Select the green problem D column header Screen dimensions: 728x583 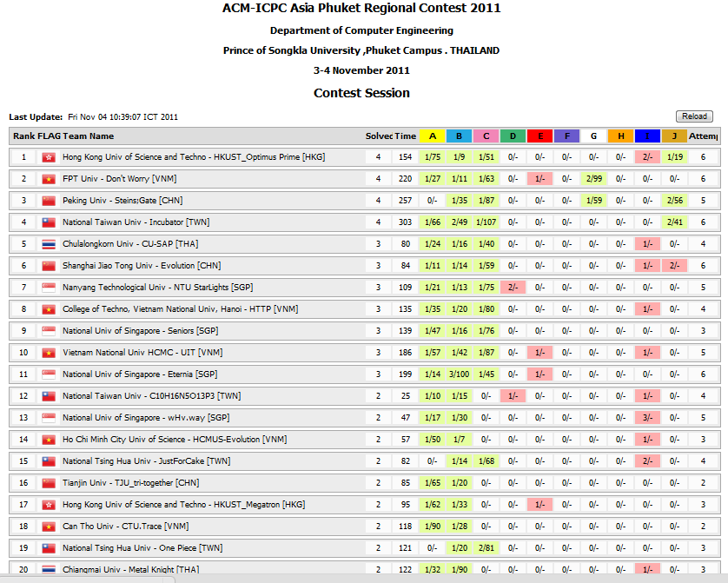513,136
